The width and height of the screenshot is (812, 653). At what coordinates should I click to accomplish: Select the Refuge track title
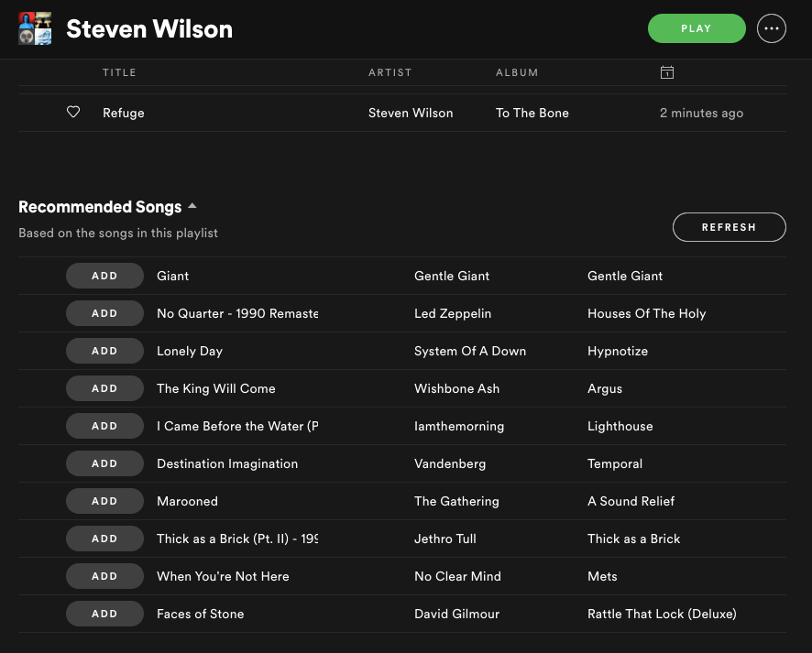(123, 113)
